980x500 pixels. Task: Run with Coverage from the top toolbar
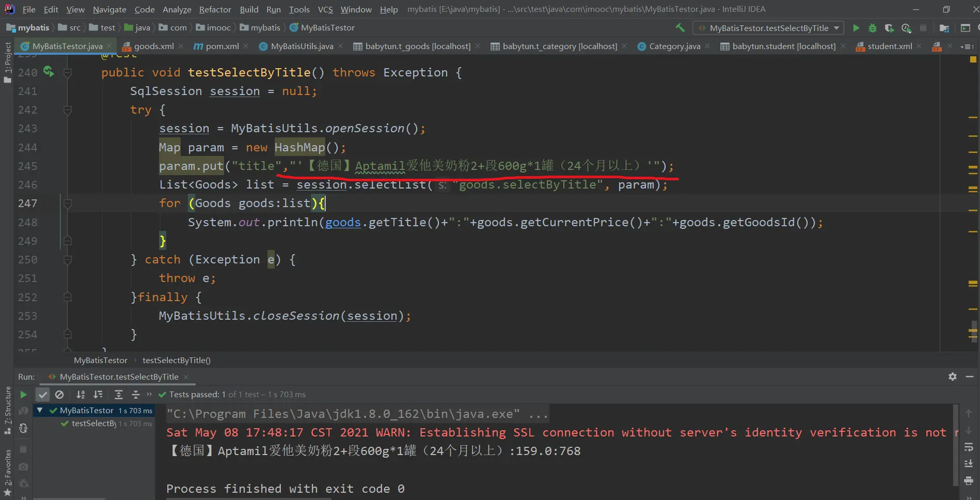tap(889, 28)
